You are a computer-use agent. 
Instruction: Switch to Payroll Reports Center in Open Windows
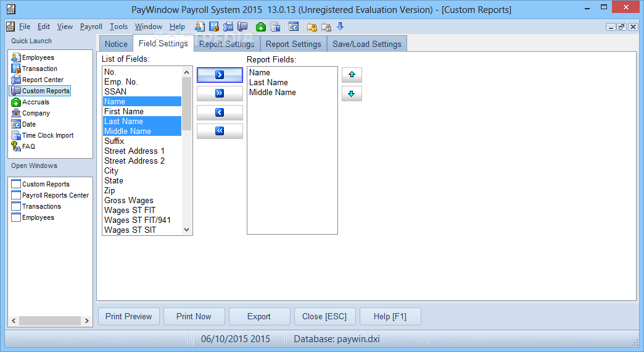coord(50,195)
